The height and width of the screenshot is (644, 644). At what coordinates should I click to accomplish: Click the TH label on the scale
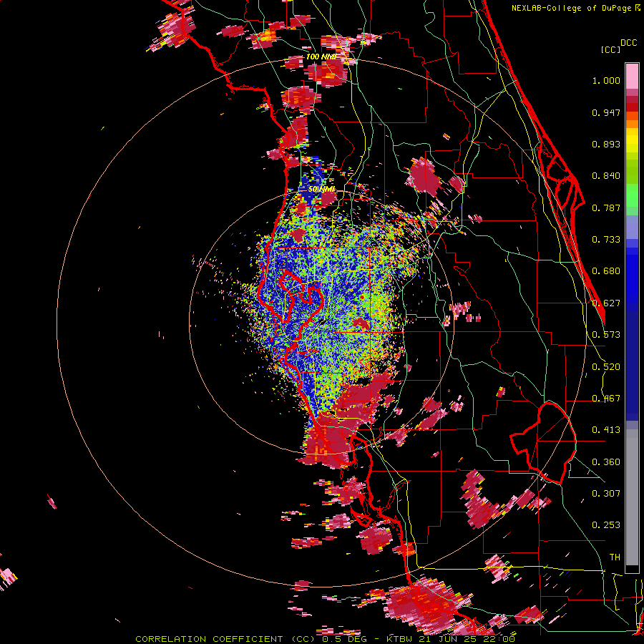pos(615,557)
